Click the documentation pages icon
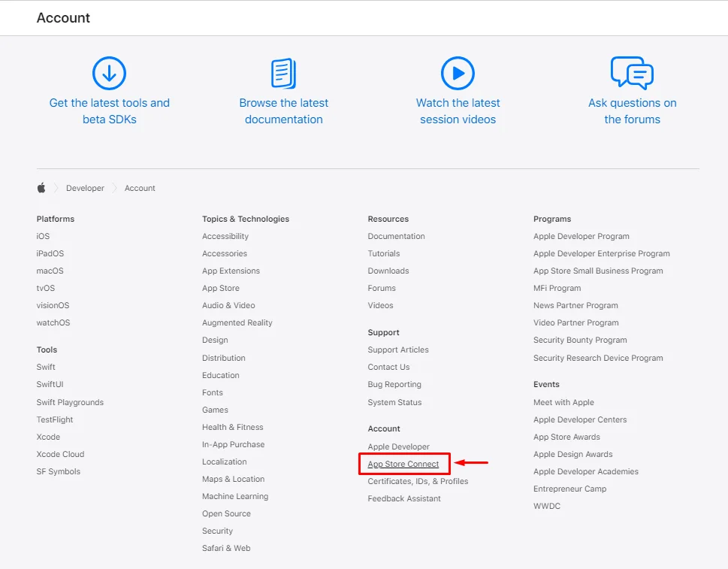The width and height of the screenshot is (728, 569). click(284, 74)
